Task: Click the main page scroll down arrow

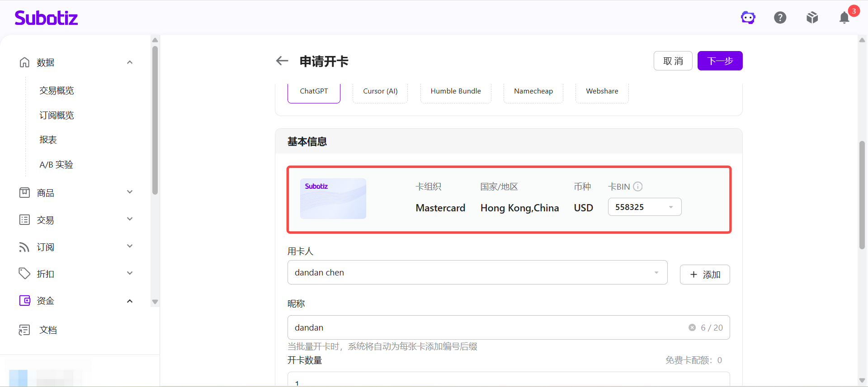Action: 862,381
